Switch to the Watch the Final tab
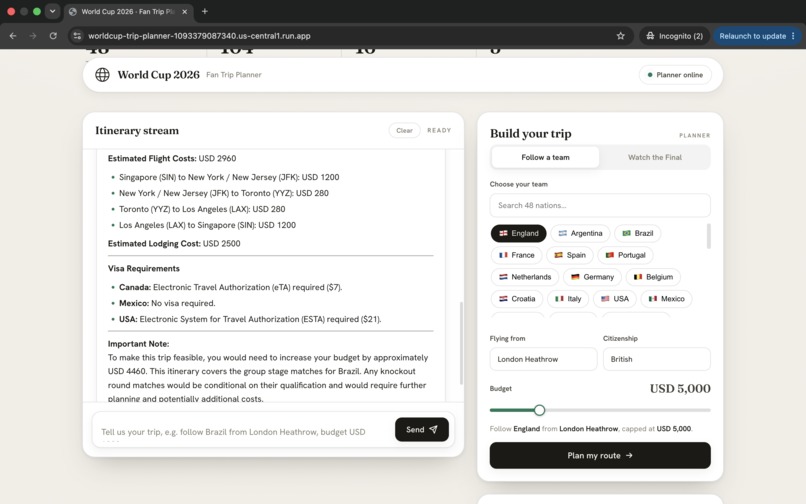This screenshot has width=806, height=504. tap(654, 157)
